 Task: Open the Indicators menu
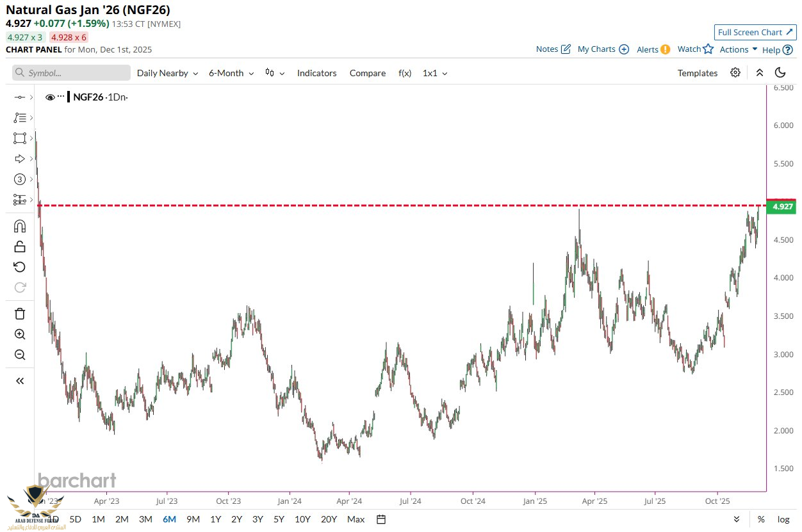point(316,73)
